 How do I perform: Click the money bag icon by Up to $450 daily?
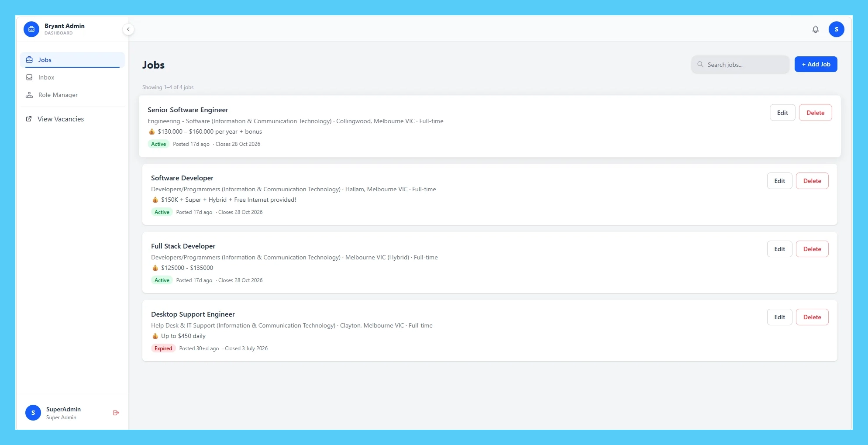point(155,336)
